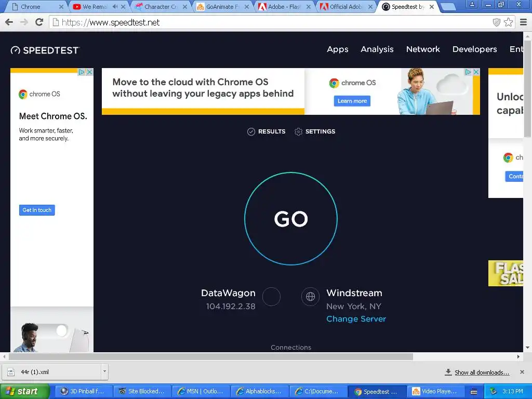Screen dimensions: 532x399
Task: Click the horizontal scrollbar right arrow
Action: [518, 356]
